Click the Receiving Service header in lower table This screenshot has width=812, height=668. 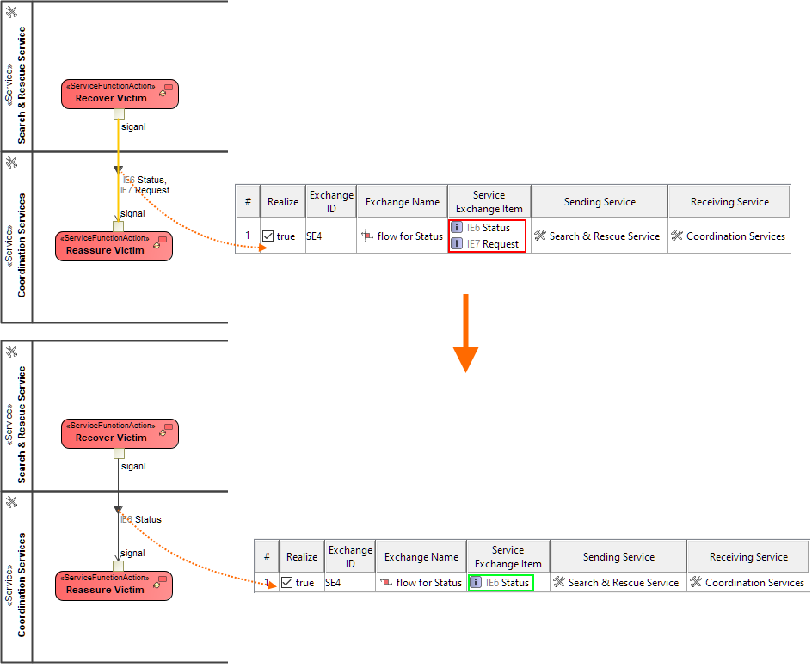click(749, 557)
